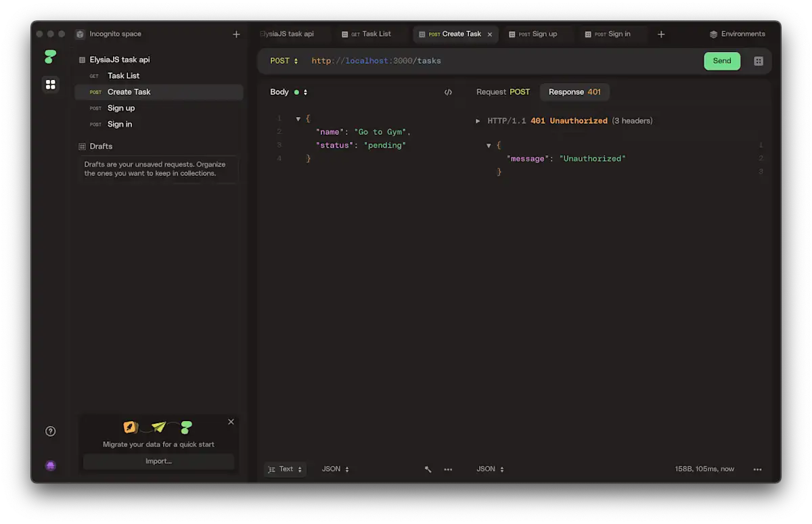Open the response JSON format dropdown
The image size is (812, 524).
point(489,468)
